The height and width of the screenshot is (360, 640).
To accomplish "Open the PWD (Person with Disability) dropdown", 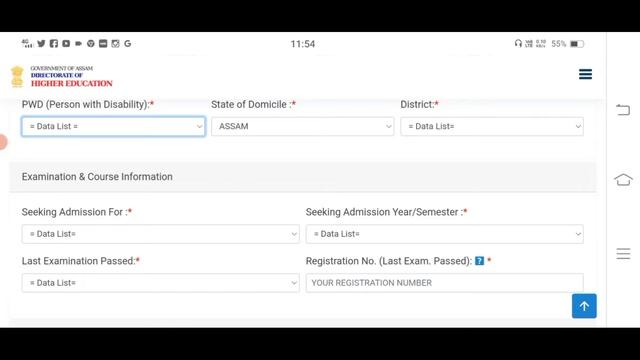I will (113, 127).
